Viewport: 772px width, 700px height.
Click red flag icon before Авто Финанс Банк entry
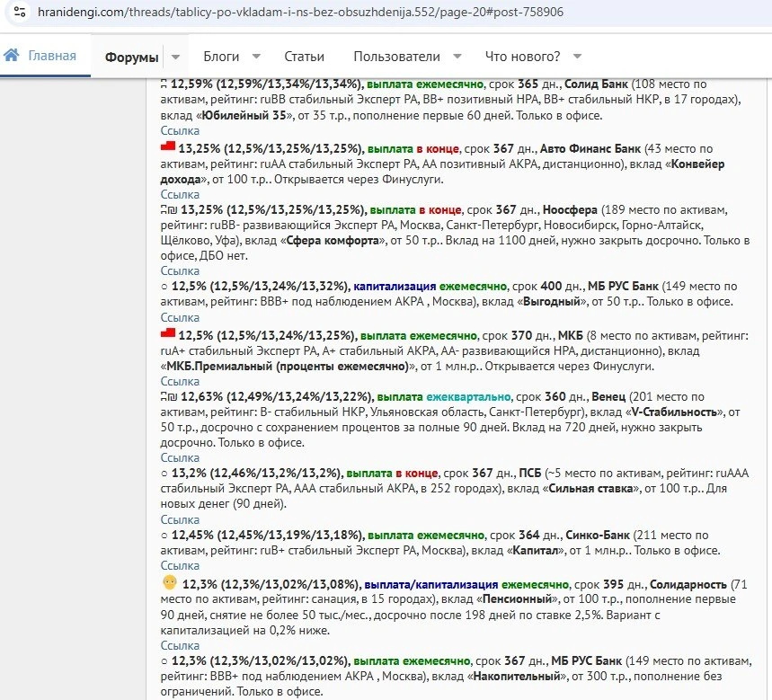pos(168,146)
